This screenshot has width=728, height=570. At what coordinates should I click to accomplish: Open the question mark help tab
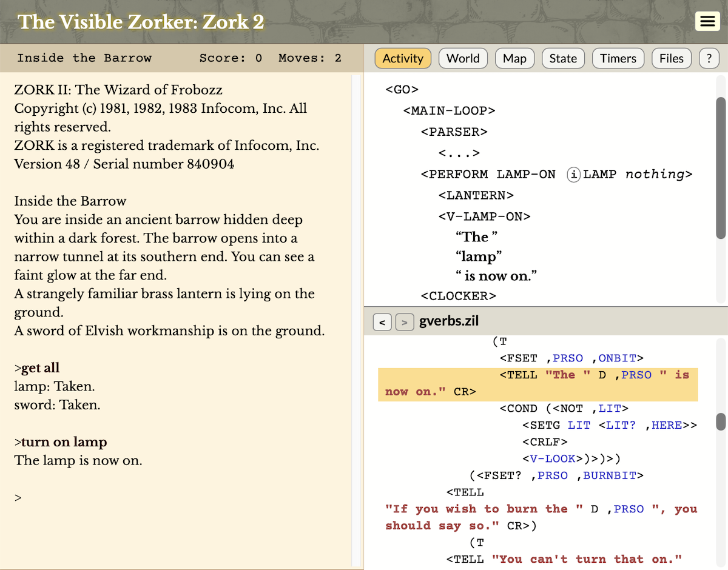click(709, 58)
